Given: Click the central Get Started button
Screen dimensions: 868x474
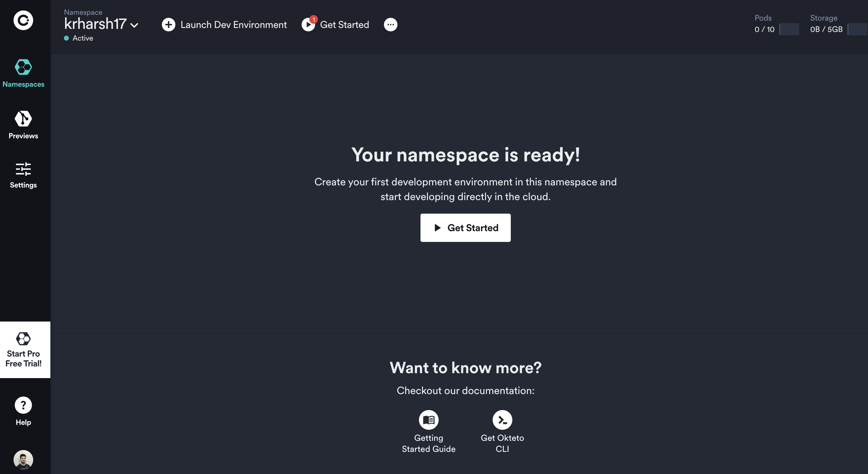Looking at the screenshot, I should (465, 227).
